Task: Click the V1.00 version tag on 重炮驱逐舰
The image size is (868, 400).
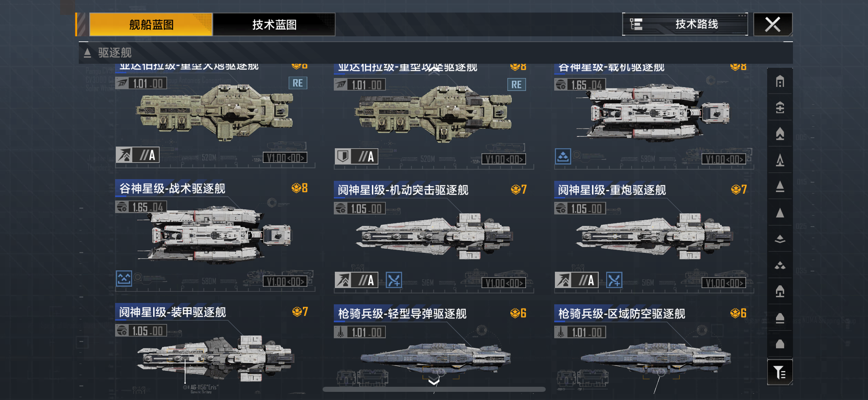Action: click(724, 282)
